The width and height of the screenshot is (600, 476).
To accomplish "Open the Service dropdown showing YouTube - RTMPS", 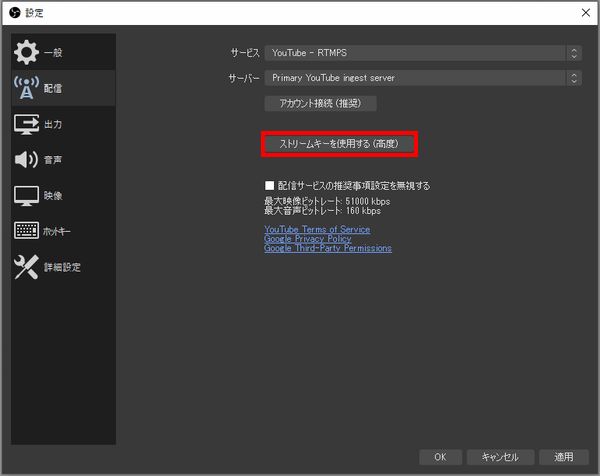I will click(423, 53).
